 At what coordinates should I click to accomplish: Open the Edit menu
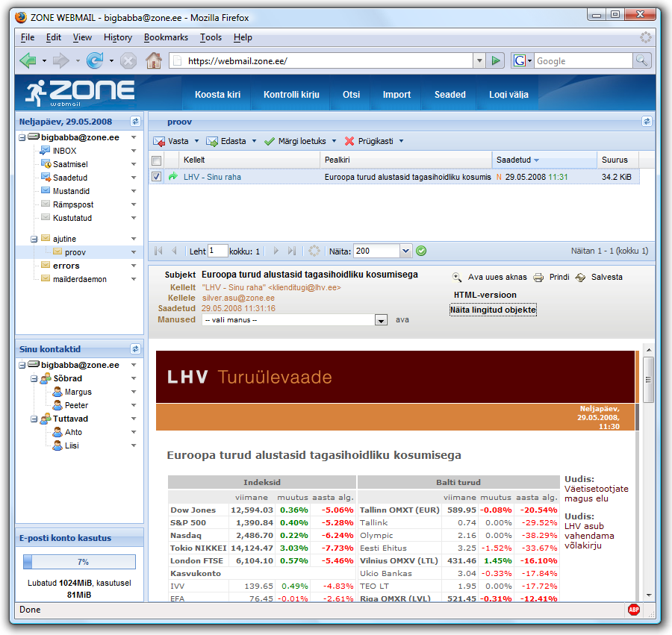pos(54,37)
